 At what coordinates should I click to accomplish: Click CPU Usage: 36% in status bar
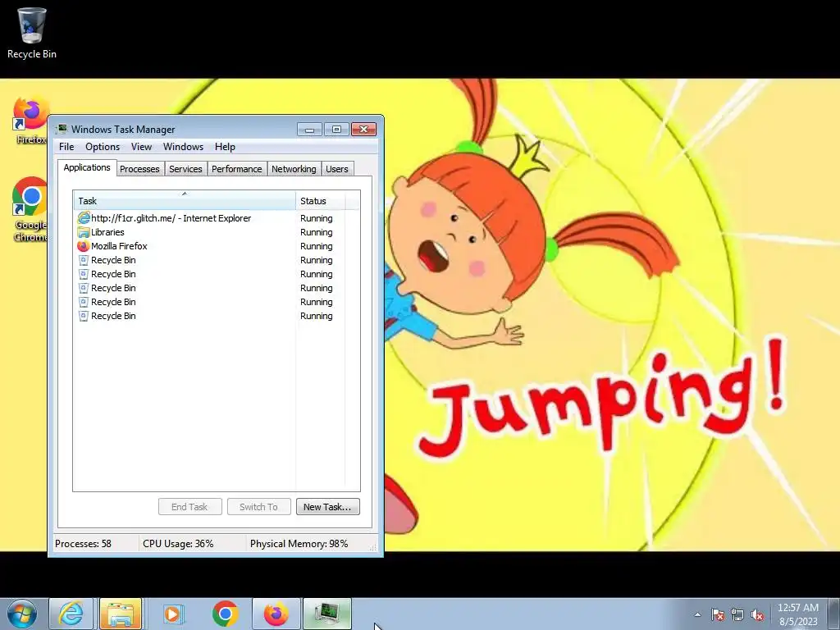click(178, 544)
